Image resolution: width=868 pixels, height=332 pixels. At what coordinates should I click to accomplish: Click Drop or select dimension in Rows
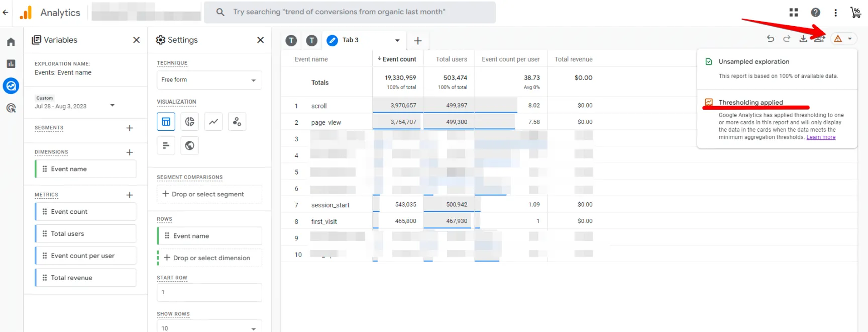(209, 258)
